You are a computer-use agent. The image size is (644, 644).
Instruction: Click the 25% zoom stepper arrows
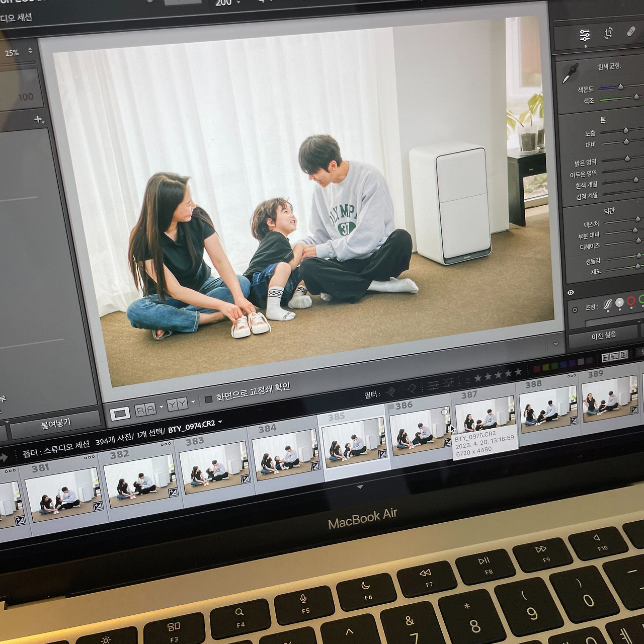[x=30, y=51]
